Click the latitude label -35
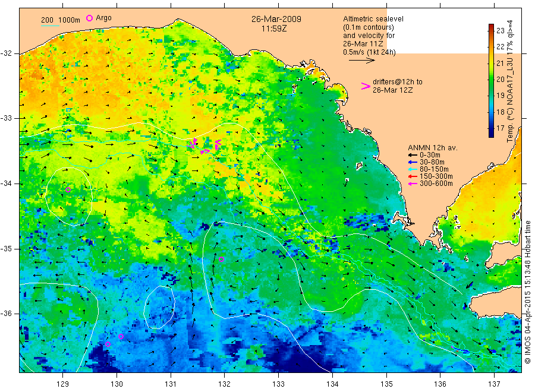This screenshot has height=392, width=535. click(6, 249)
